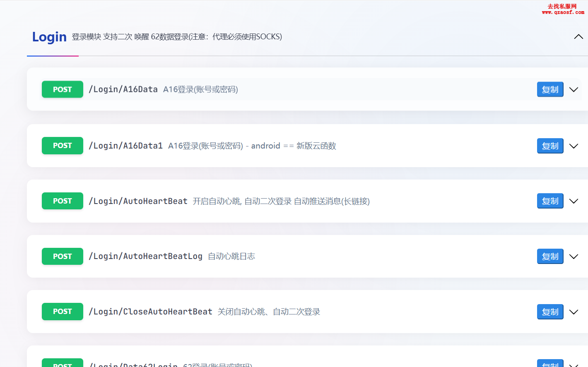588x367 pixels.
Task: Expand the /Login/AutoHeartBeatLog endpoint chevron
Action: [x=574, y=257]
